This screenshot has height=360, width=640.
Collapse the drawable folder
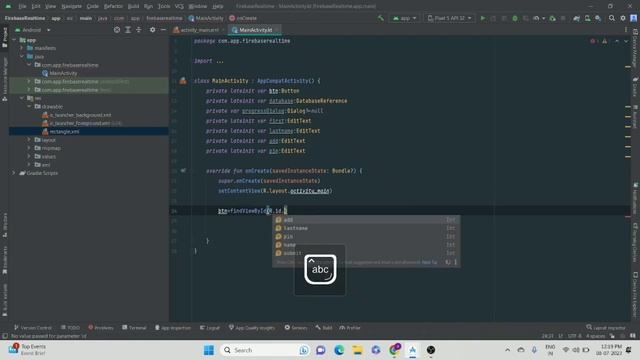point(29,107)
